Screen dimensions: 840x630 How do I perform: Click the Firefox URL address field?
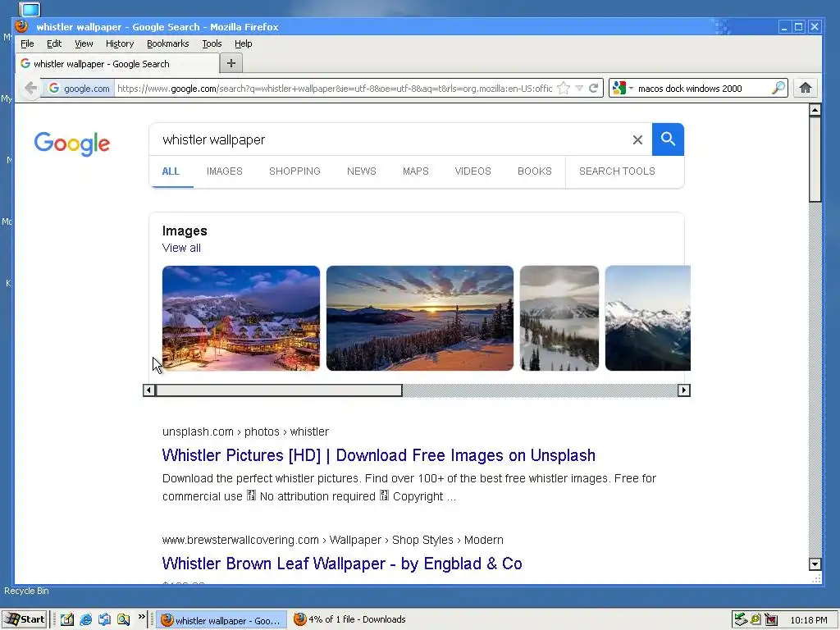click(335, 89)
